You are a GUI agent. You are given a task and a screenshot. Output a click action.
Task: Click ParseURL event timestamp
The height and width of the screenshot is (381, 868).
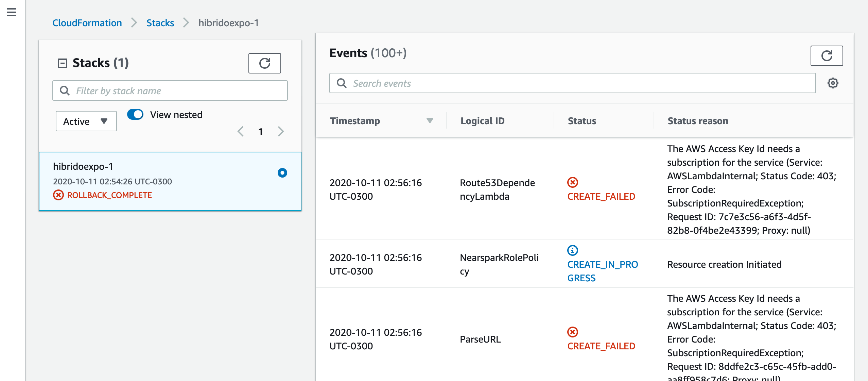[x=376, y=339]
